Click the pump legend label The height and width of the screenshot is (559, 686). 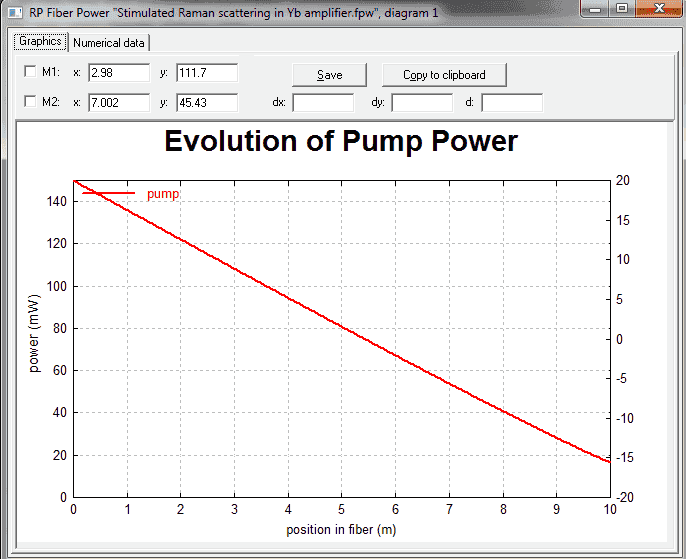(163, 194)
